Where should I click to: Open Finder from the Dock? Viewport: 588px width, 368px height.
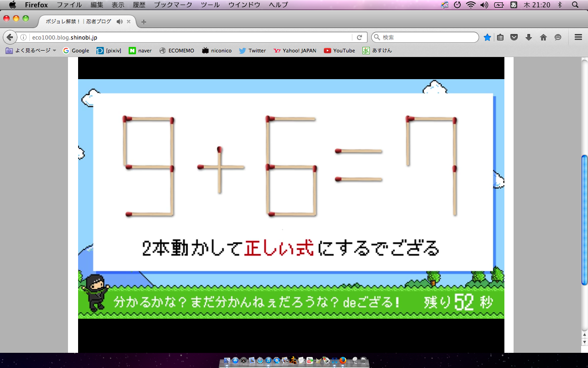pos(227,361)
